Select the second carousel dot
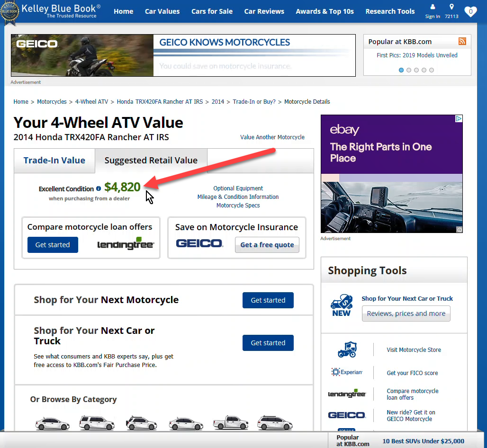Image resolution: width=487 pixels, height=448 pixels. (409, 70)
